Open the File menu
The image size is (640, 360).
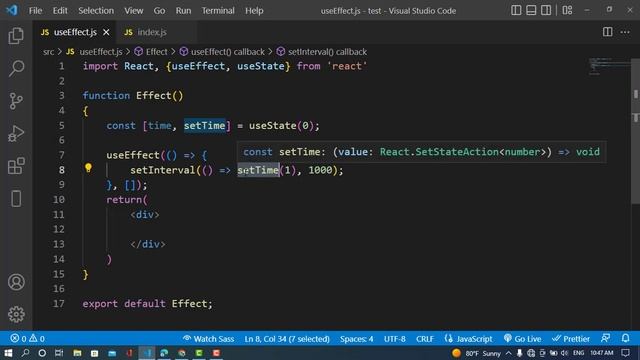36,11
